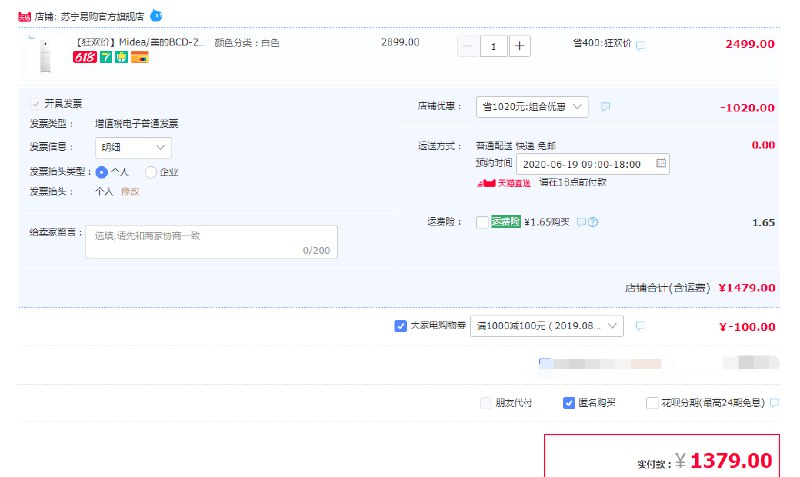
Task: Select the 个人 invoice title radio button
Action: [x=102, y=172]
